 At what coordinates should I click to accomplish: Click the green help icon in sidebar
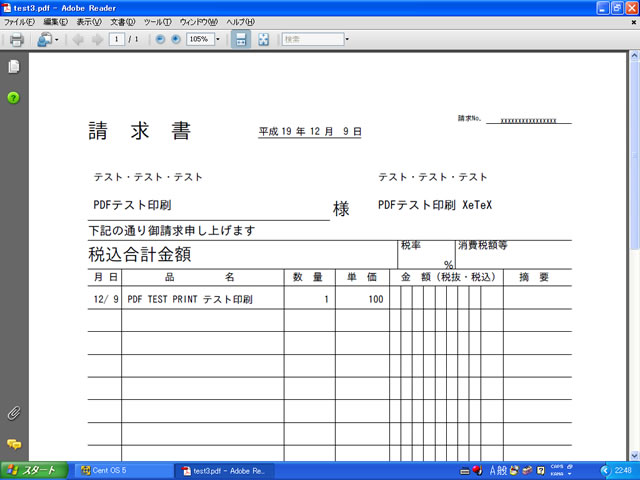click(x=14, y=97)
